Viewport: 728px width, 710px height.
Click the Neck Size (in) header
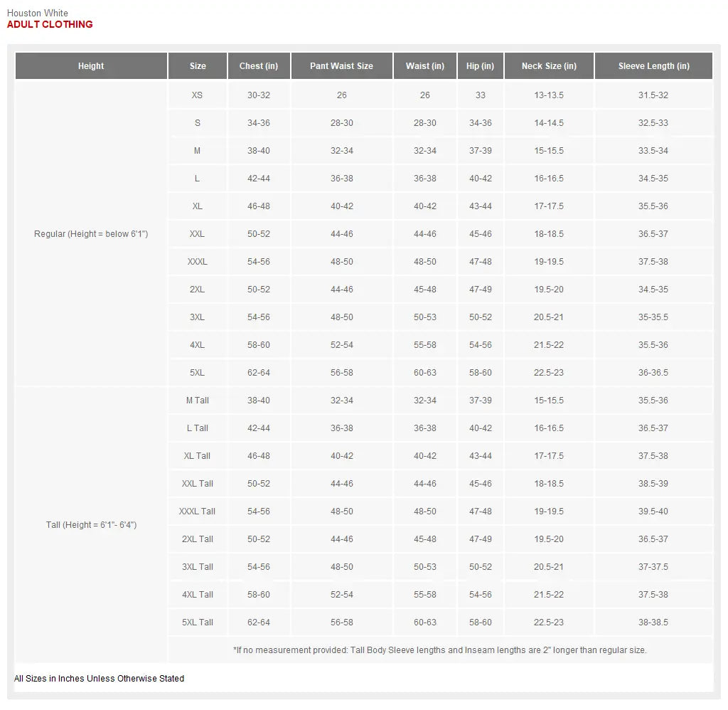[x=549, y=66]
